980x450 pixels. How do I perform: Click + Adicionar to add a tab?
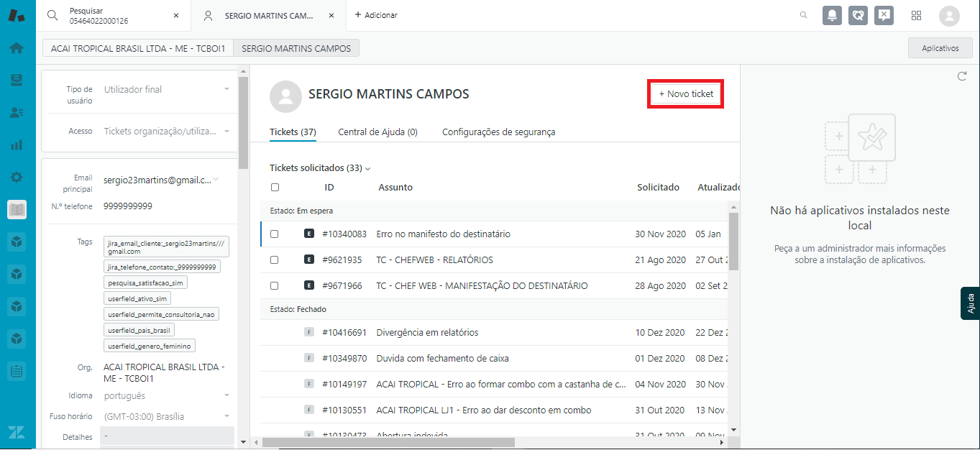[376, 15]
